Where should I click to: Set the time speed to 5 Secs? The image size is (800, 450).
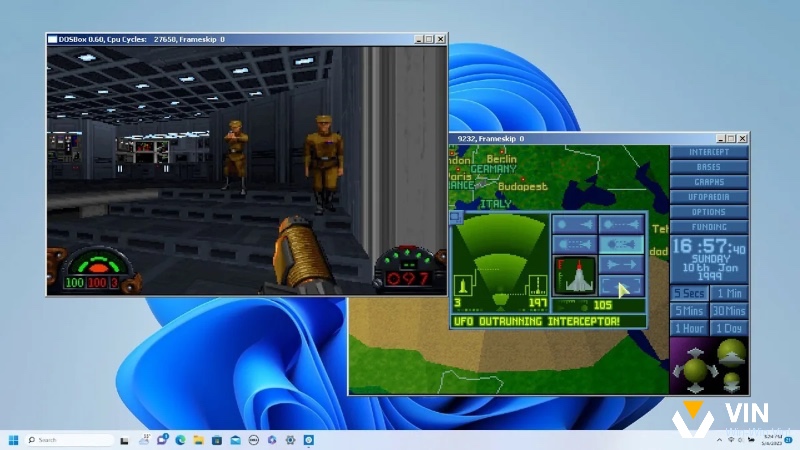688,293
